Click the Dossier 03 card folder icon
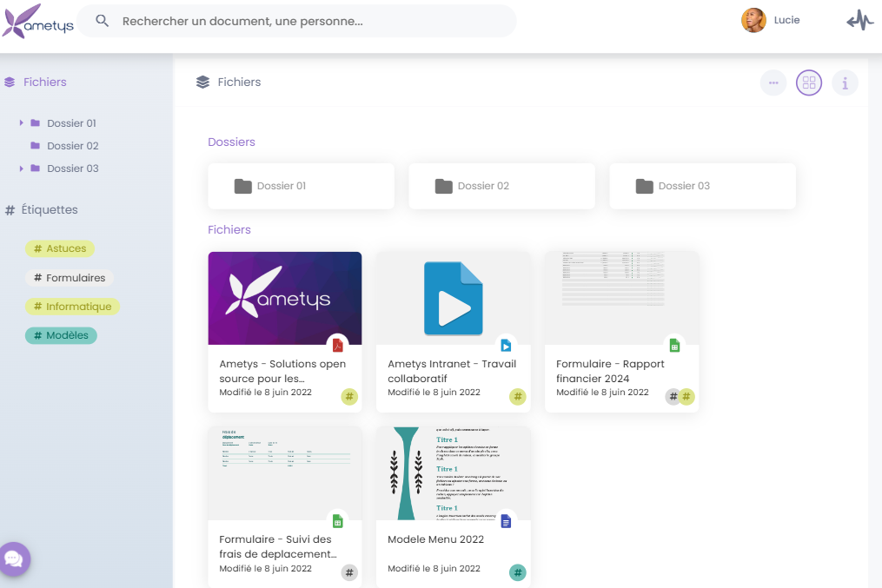 pos(645,186)
